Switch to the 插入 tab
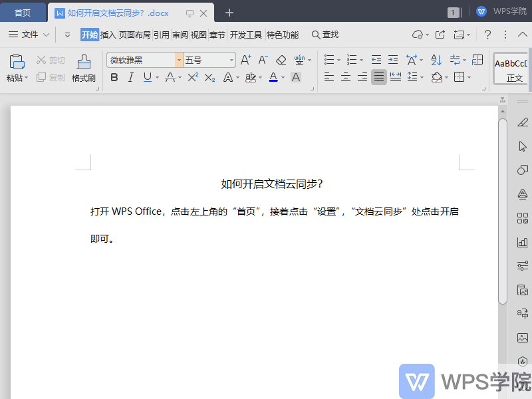 (108, 35)
